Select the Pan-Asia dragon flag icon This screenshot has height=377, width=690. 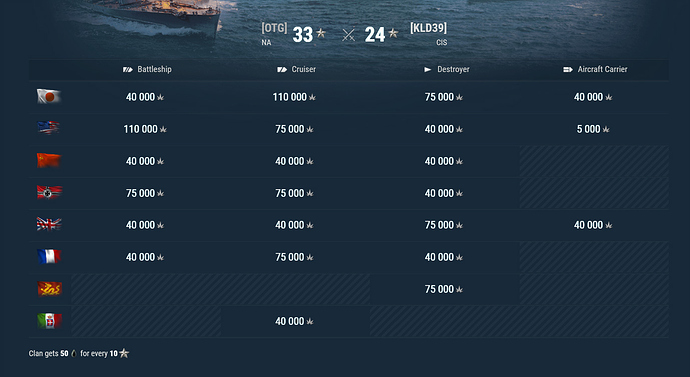[49, 289]
